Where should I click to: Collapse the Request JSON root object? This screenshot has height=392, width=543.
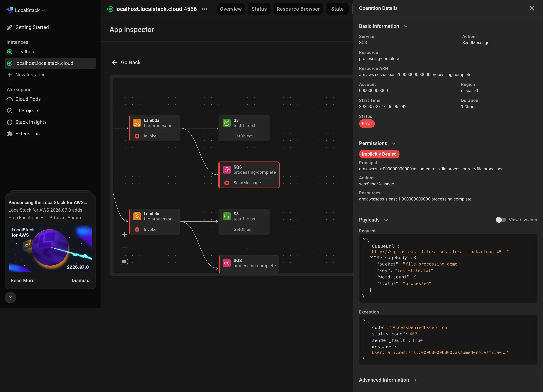pyautogui.click(x=364, y=239)
